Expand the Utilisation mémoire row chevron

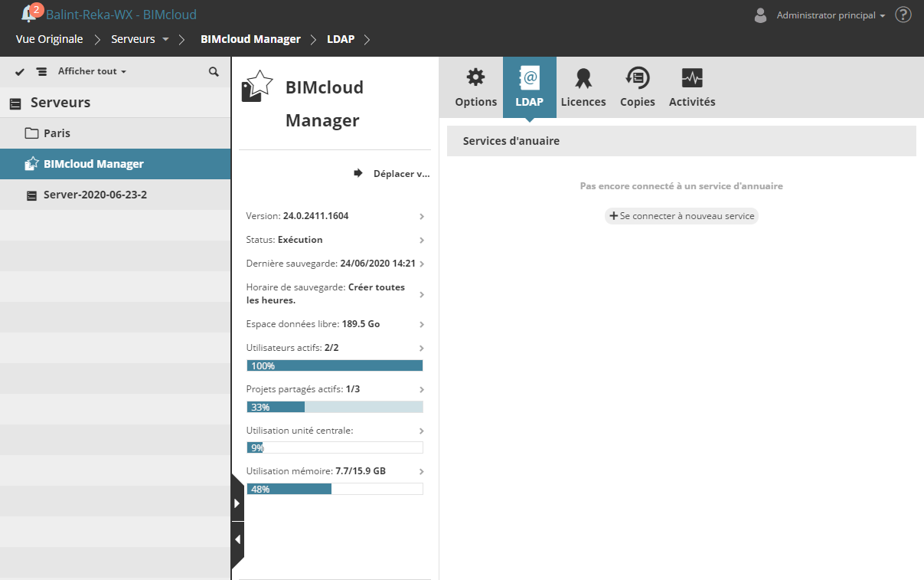[x=422, y=472]
